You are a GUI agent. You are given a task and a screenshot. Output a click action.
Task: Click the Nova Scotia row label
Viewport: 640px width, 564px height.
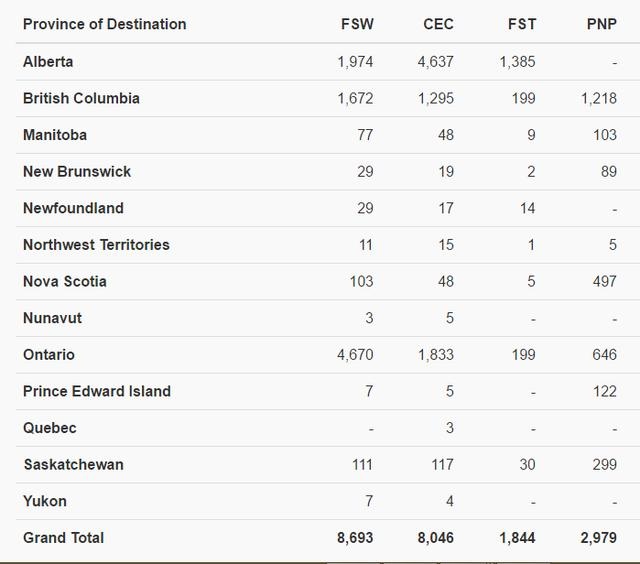coord(65,282)
